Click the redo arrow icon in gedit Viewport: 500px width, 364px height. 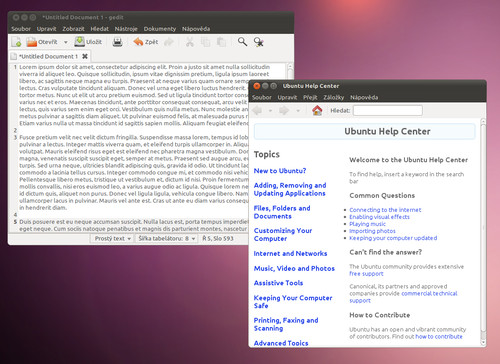click(x=169, y=42)
